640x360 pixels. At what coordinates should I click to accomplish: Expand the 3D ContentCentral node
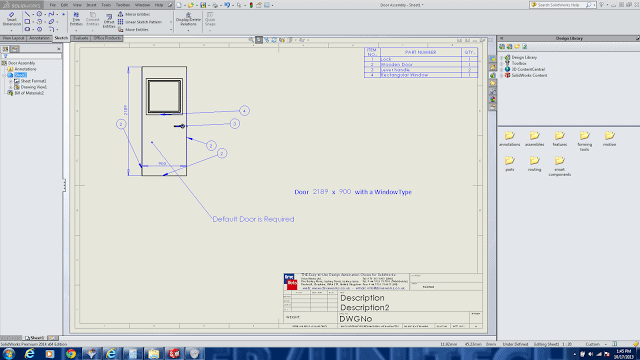click(x=502, y=69)
